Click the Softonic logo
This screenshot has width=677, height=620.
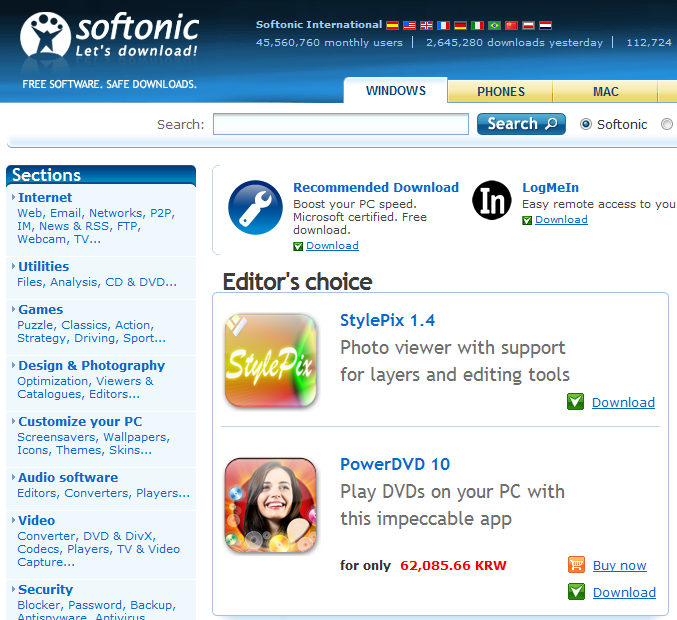(110, 36)
